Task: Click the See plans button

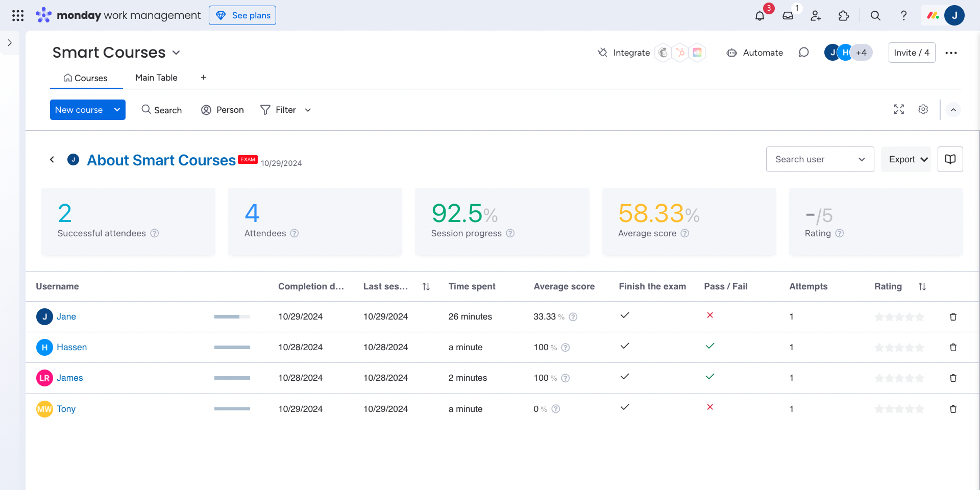Action: [x=242, y=15]
